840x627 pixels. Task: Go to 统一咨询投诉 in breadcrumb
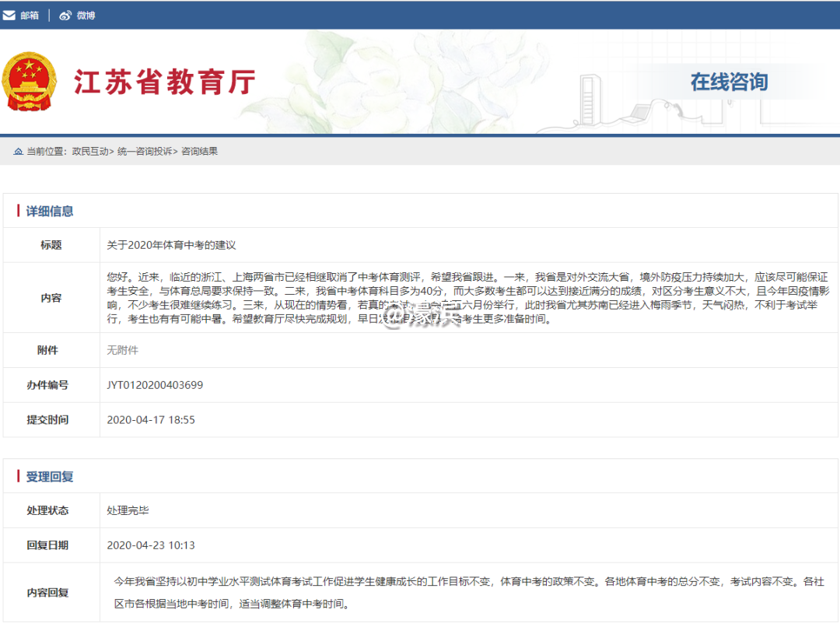click(145, 152)
